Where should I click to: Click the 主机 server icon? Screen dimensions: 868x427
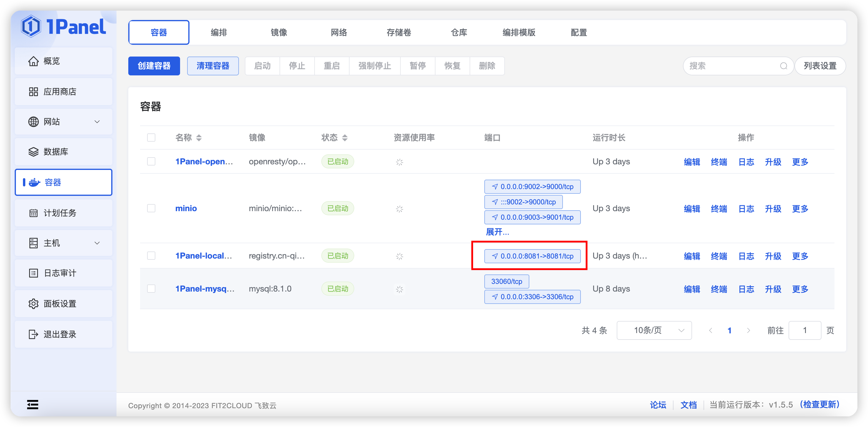coord(33,243)
